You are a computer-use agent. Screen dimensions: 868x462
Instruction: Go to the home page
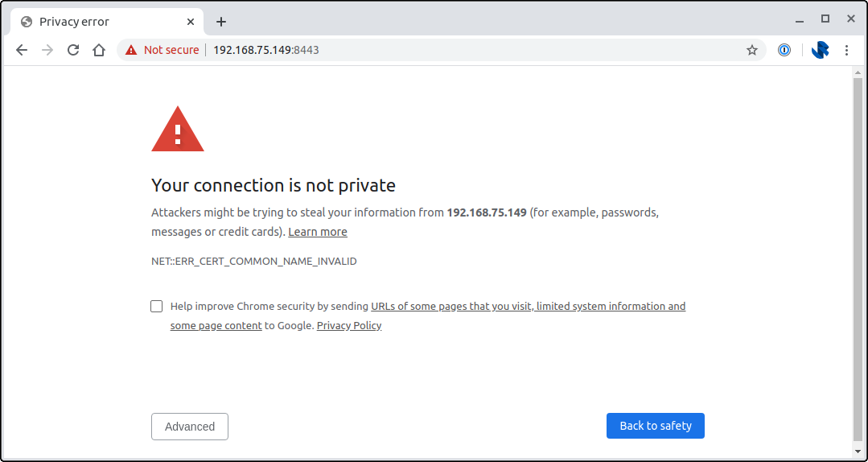click(x=99, y=50)
